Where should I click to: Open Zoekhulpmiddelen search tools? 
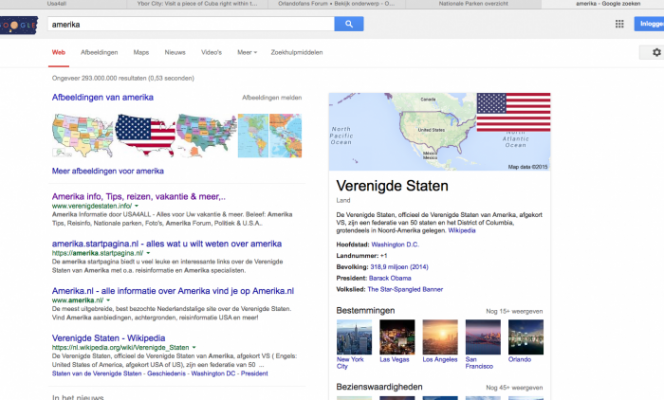[x=296, y=52]
